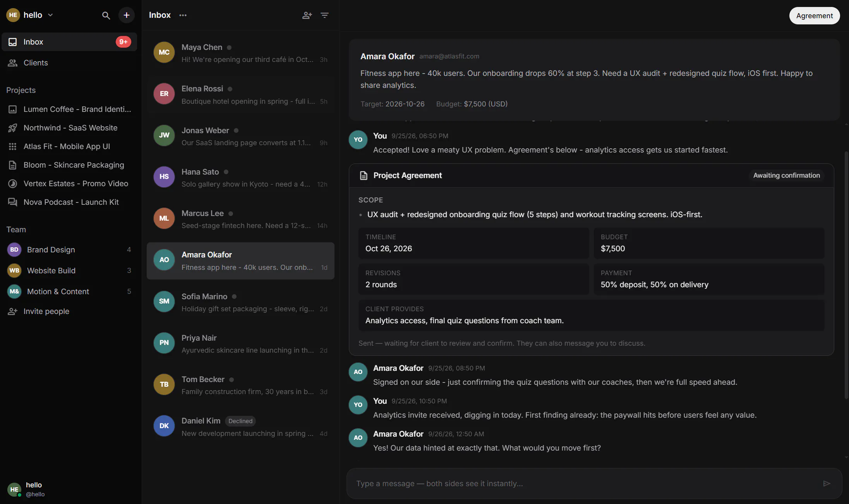849x504 pixels.
Task: Click the Agreement button
Action: coord(814,15)
